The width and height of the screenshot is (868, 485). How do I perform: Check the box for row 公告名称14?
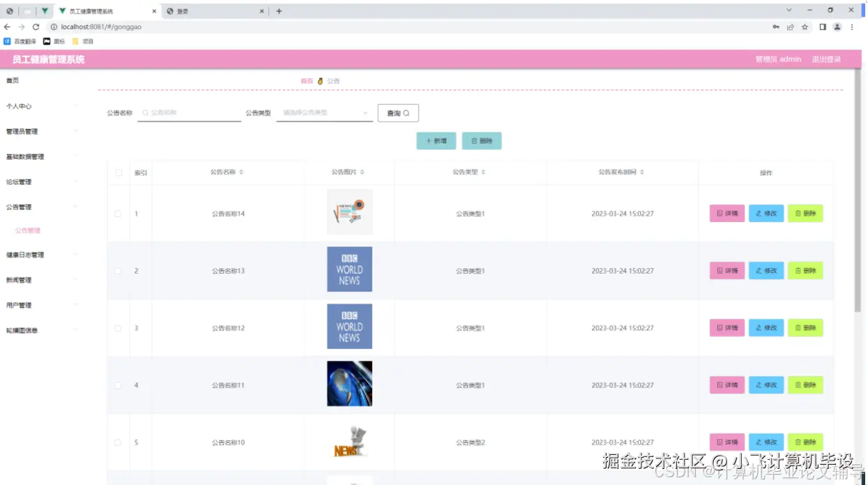pyautogui.click(x=118, y=214)
